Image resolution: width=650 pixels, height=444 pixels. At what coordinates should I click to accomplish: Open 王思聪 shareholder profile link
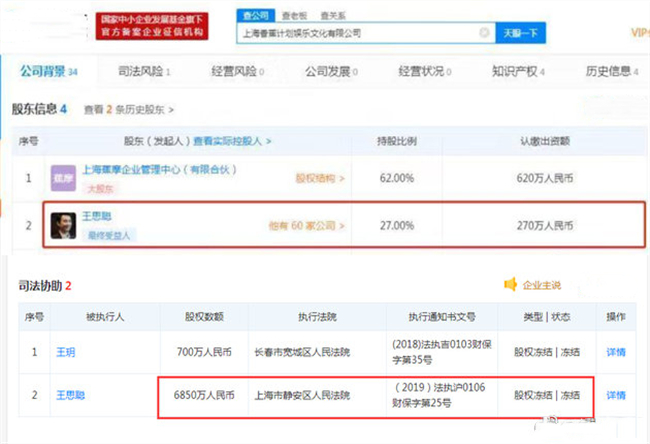pos(97,216)
